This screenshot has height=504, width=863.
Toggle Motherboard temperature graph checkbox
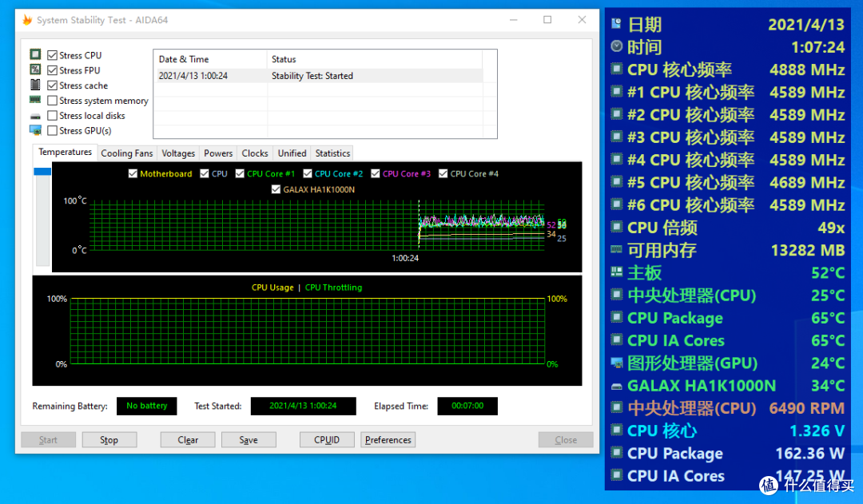click(x=133, y=173)
